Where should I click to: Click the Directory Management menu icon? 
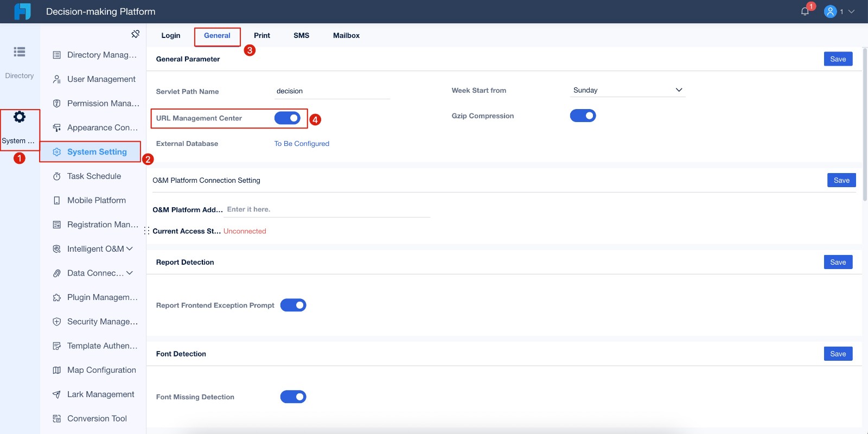point(56,55)
